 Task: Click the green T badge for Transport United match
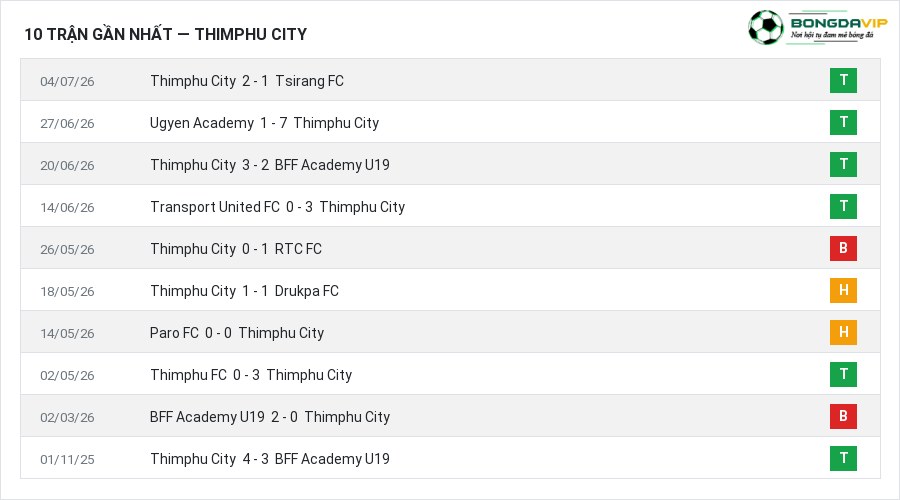843,206
